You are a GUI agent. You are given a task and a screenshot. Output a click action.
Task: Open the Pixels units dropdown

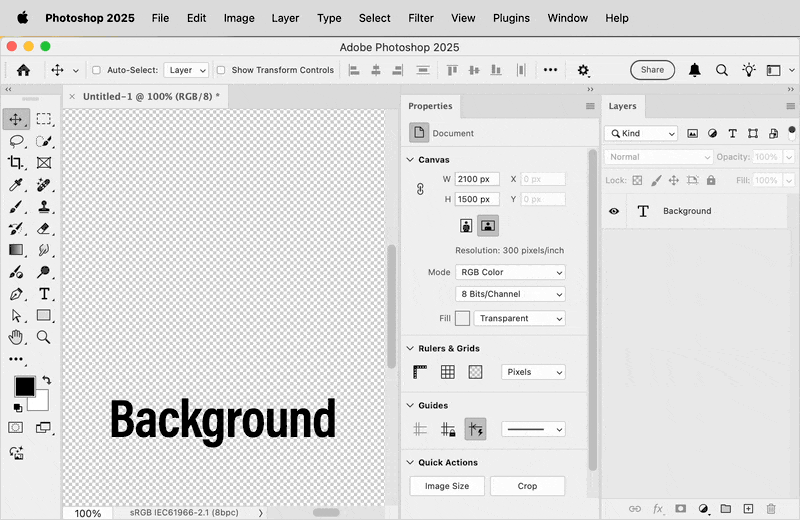pos(533,372)
